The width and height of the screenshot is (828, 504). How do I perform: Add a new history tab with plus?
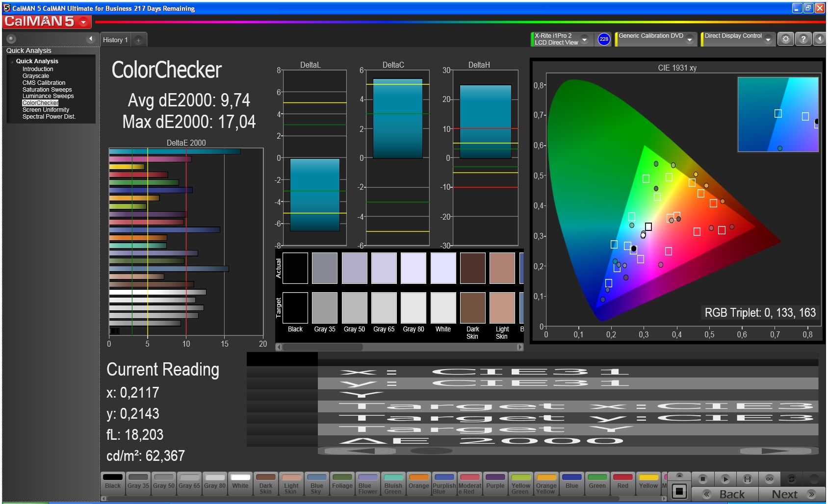click(x=138, y=40)
